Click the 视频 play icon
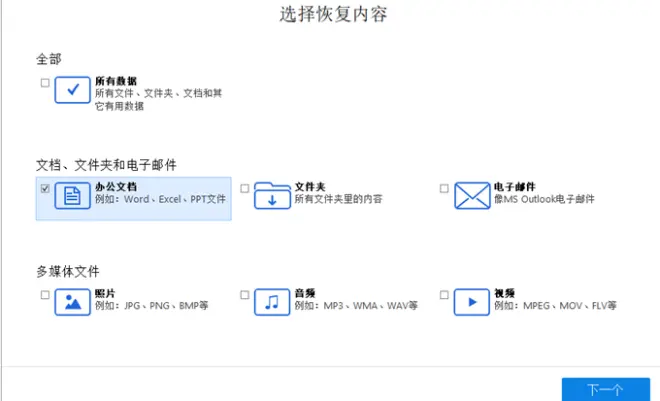Viewport: 660px width, 401px height. 471,302
